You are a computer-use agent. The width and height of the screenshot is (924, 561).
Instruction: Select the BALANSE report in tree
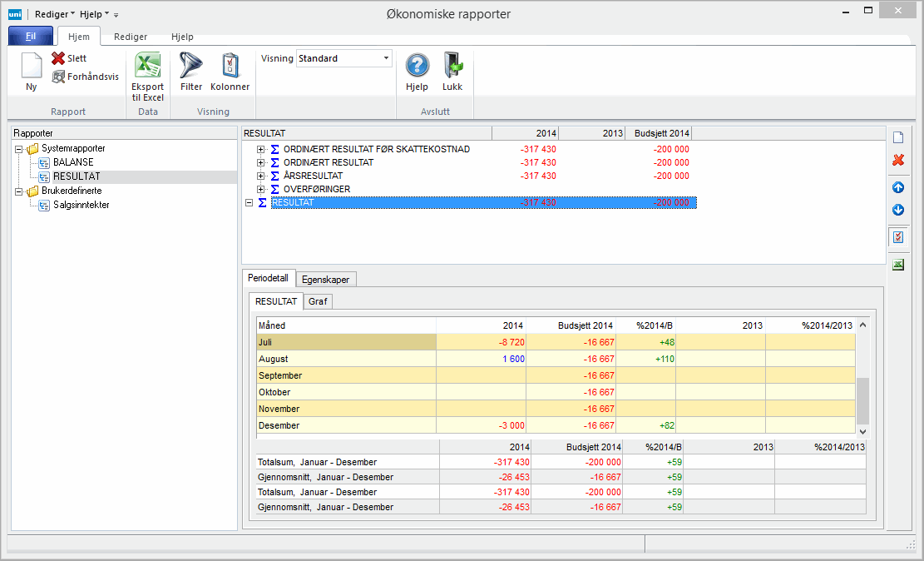pos(73,162)
